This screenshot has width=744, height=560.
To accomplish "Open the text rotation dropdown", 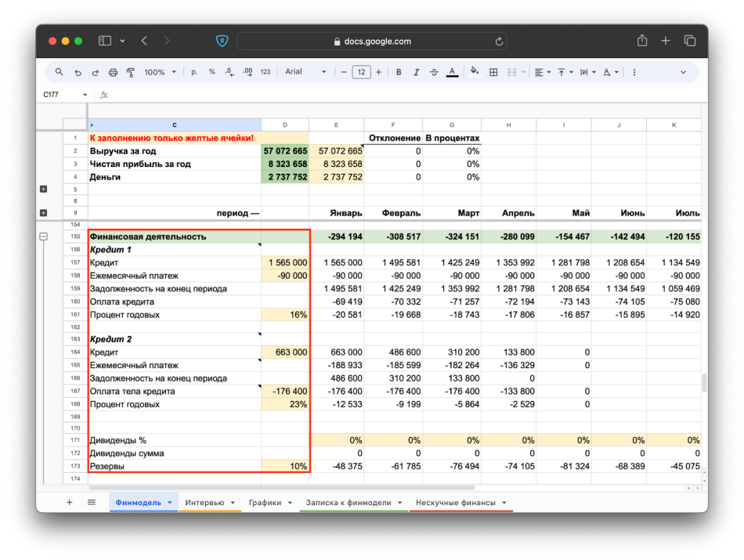I will [x=611, y=72].
